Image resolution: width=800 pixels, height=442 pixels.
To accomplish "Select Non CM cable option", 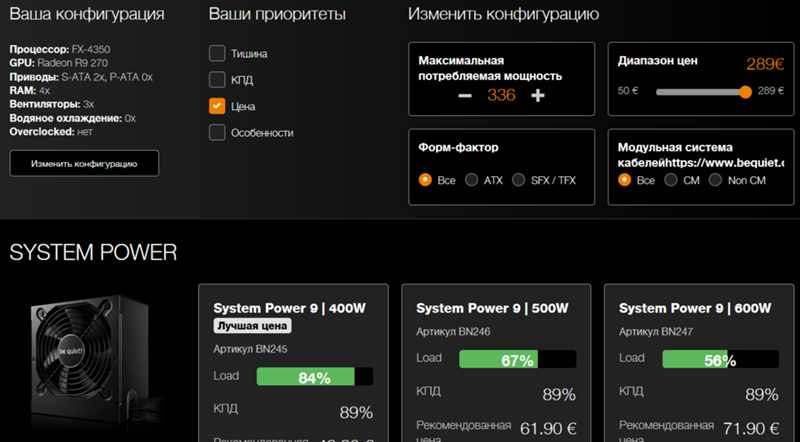I will [715, 180].
